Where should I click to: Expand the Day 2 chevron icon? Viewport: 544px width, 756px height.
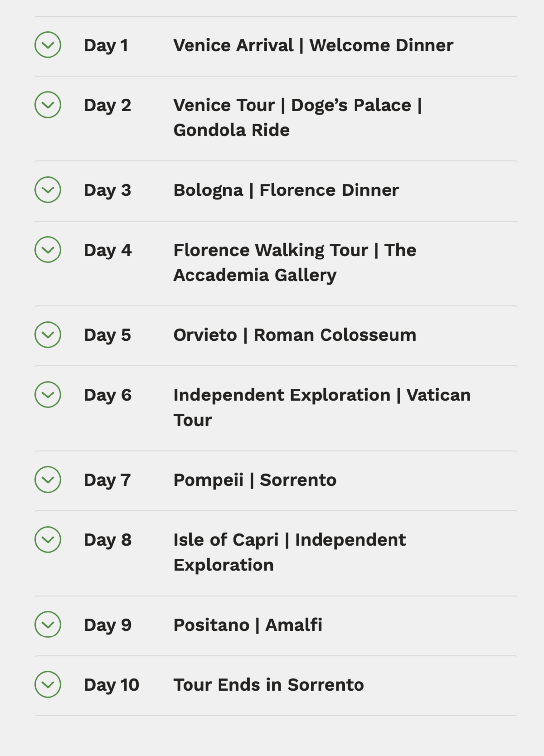48,105
